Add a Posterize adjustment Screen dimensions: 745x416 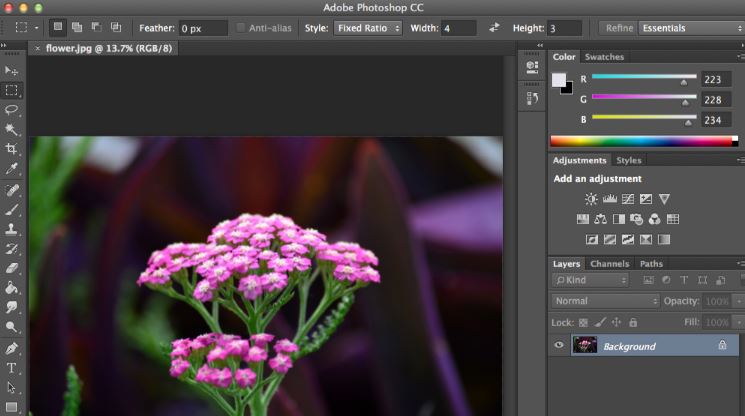click(610, 239)
